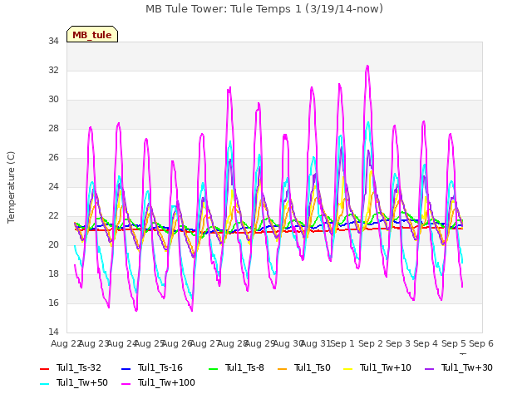Viewport: 532px width, 399px height.
Task: Click the green Tul1_Ts-8 legend swatch
Action: point(213,369)
